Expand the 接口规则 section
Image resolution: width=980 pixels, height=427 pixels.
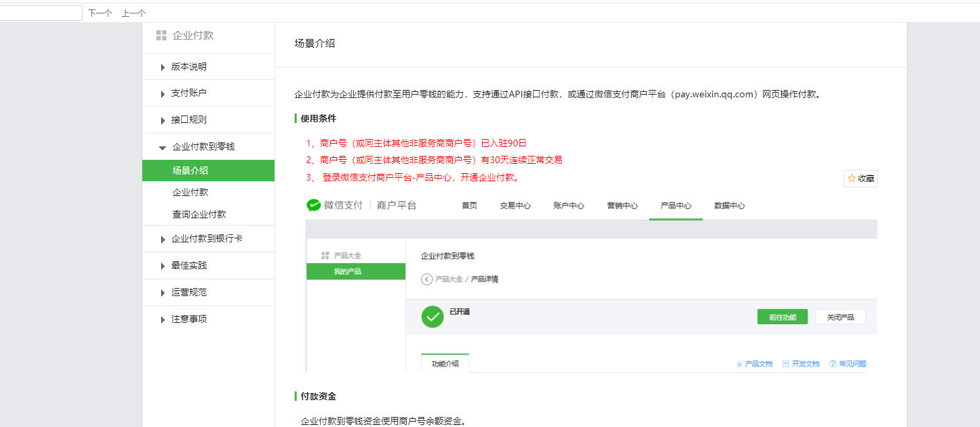click(x=208, y=120)
